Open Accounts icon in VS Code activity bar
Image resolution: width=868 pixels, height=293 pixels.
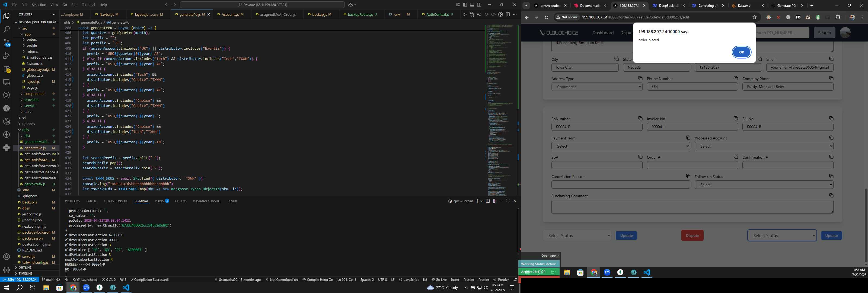pos(7,257)
